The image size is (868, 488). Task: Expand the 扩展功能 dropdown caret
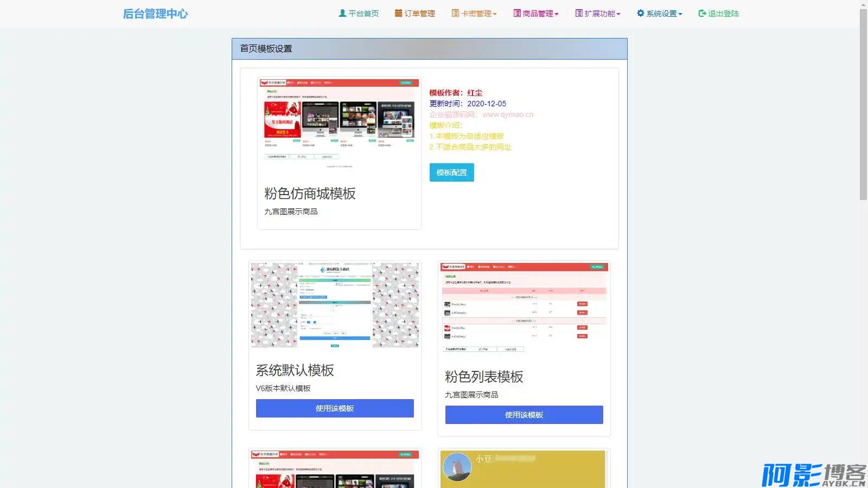[618, 14]
